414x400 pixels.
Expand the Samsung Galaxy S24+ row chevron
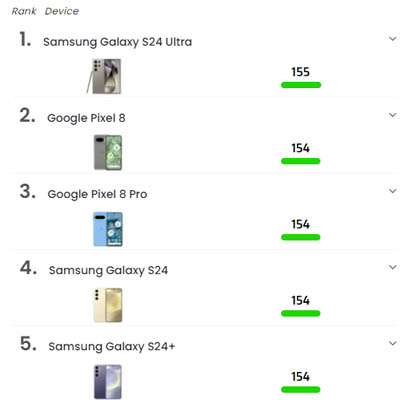pyautogui.click(x=393, y=343)
